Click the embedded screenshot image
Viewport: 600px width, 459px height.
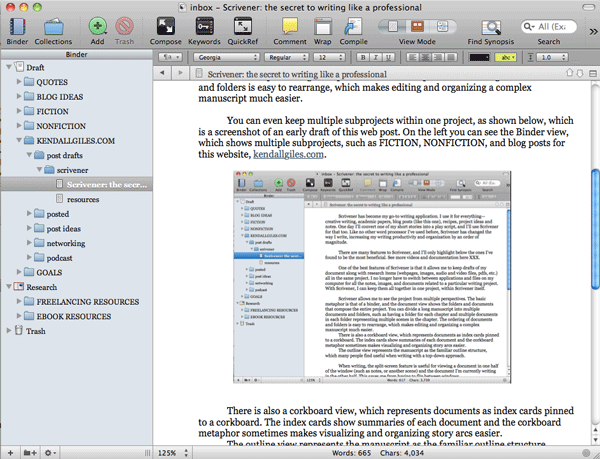[372, 277]
